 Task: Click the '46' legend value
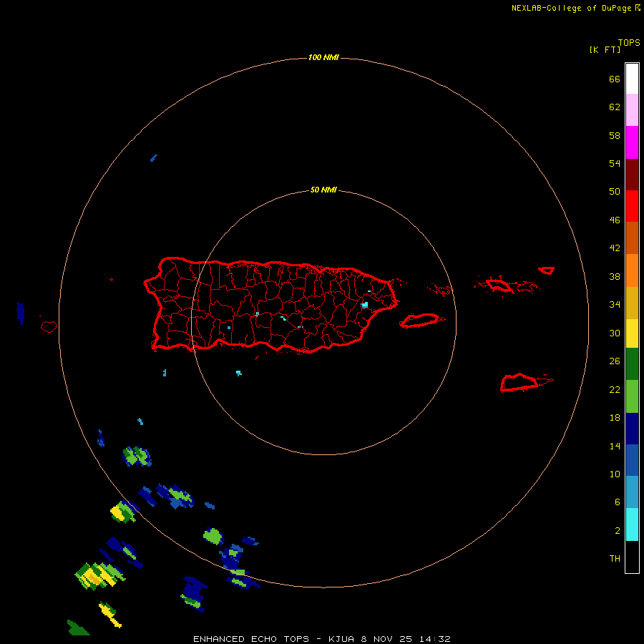click(x=615, y=220)
